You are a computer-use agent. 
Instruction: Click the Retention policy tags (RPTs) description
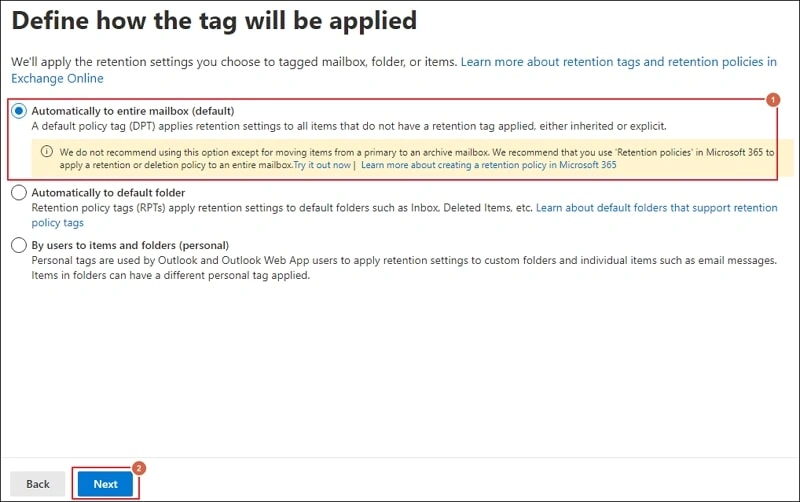282,208
